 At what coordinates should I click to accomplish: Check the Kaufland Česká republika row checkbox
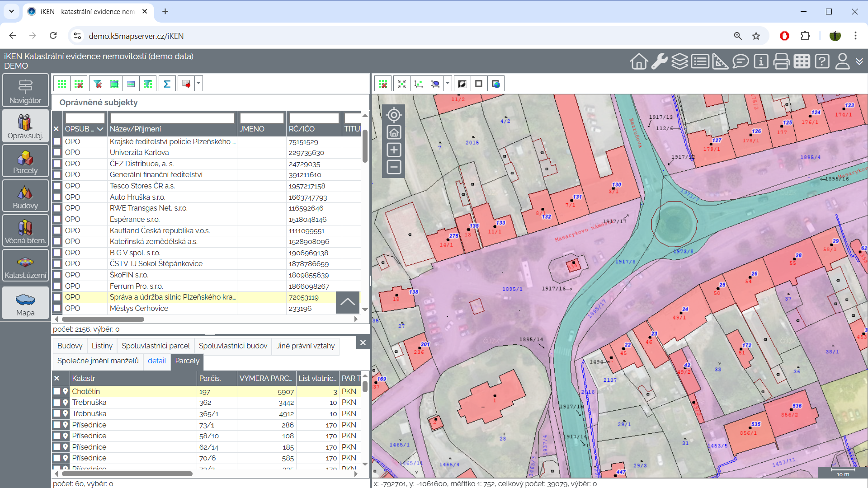coord(57,230)
